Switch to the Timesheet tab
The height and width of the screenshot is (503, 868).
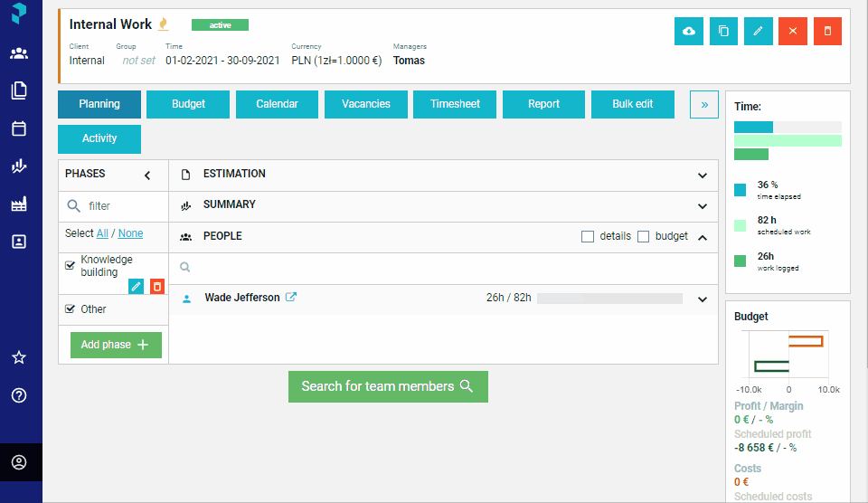(x=455, y=104)
